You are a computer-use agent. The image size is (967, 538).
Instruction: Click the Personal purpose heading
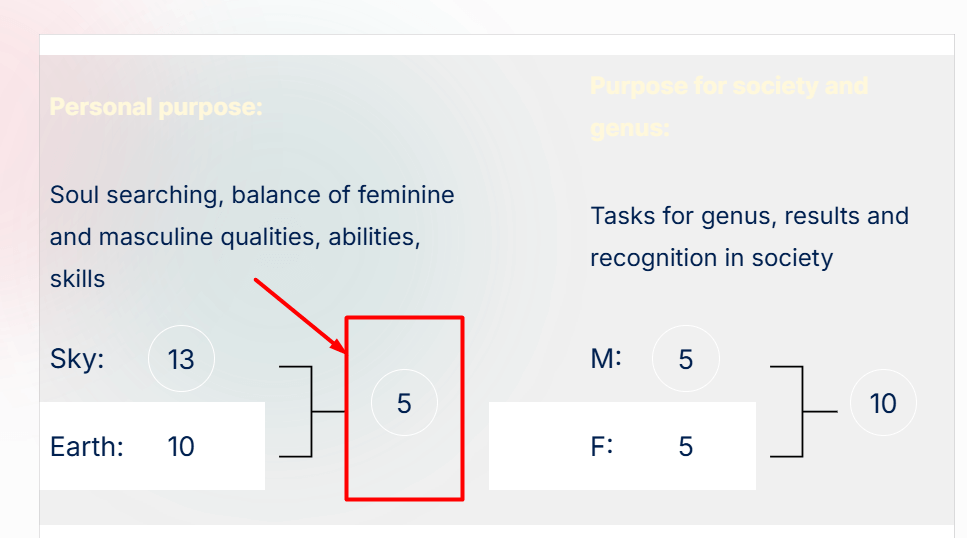pyautogui.click(x=156, y=107)
